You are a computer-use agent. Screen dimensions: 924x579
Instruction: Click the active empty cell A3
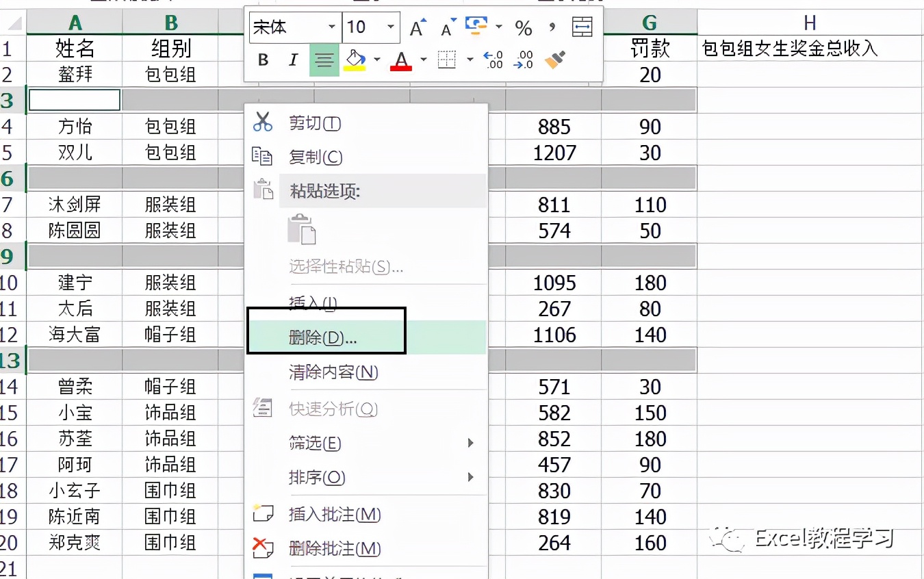(x=75, y=100)
